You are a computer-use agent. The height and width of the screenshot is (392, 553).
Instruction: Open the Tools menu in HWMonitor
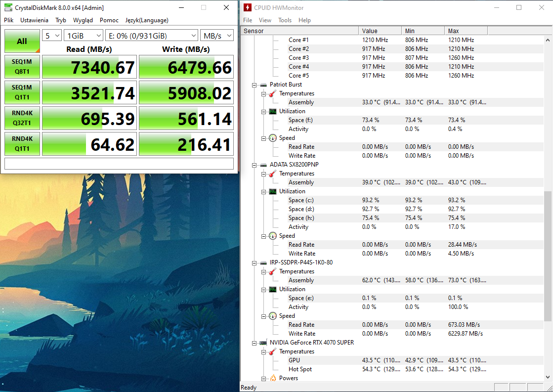click(x=285, y=20)
